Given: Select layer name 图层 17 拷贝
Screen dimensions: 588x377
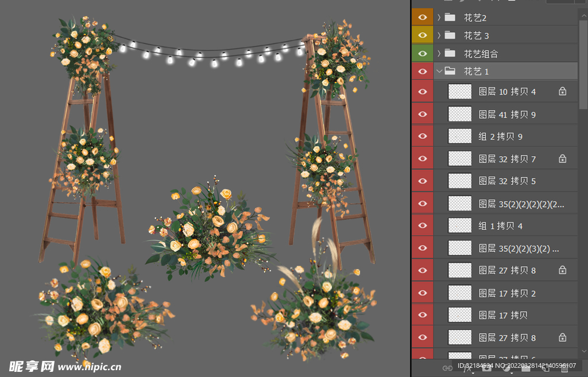Looking at the screenshot, I should click(503, 315).
